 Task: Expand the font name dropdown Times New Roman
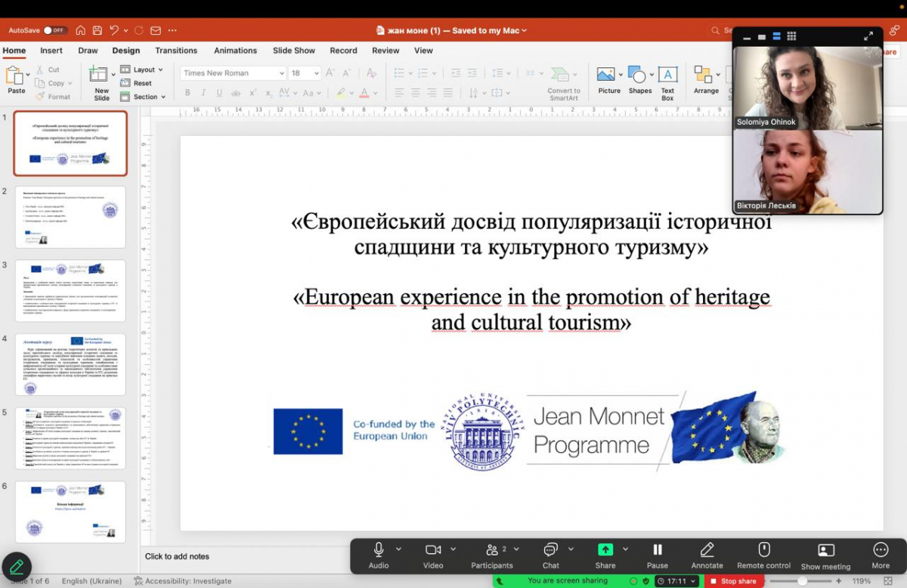[281, 73]
